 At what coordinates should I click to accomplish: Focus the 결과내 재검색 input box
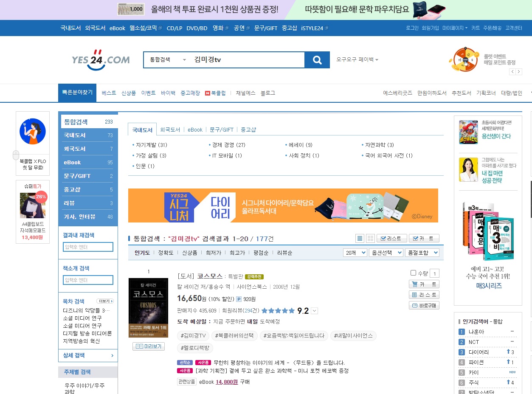(88, 247)
